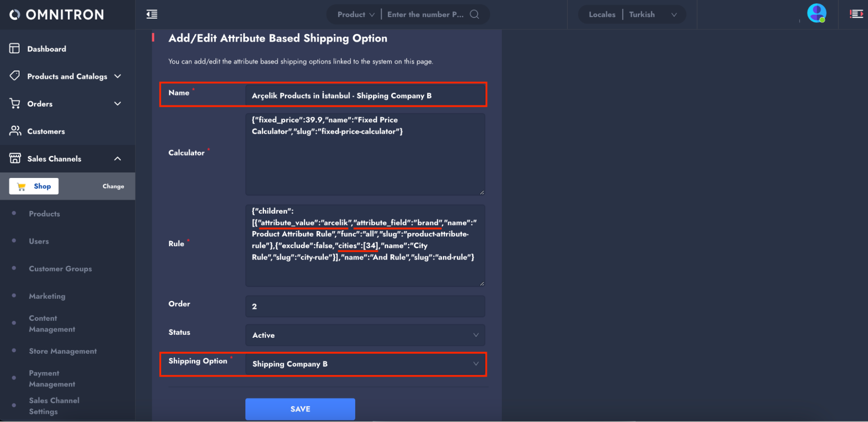Image resolution: width=868 pixels, height=422 pixels.
Task: Open the Product search type dropdown
Action: [x=356, y=14]
